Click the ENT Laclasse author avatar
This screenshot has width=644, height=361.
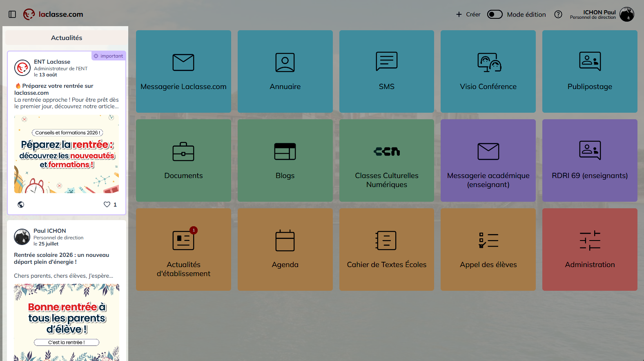[x=22, y=68]
